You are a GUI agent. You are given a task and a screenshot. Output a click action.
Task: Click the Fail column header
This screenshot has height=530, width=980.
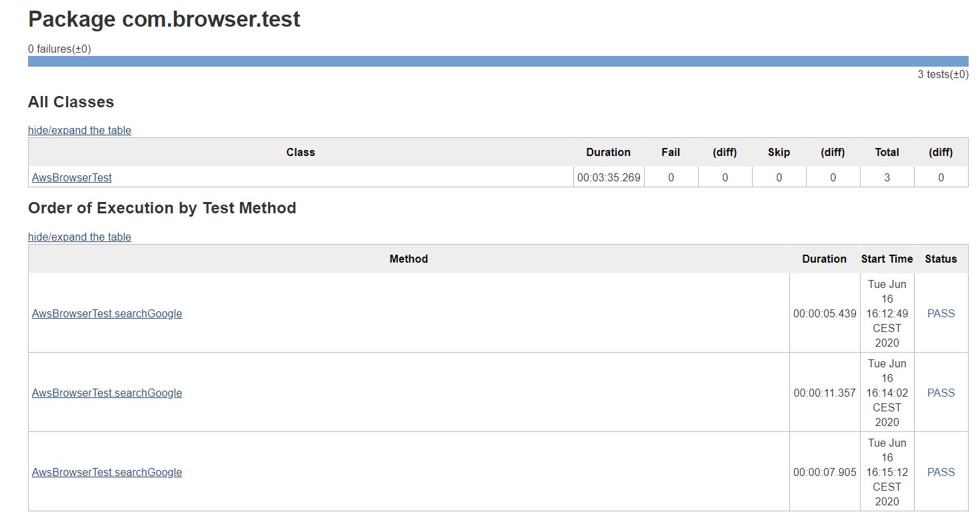(671, 152)
